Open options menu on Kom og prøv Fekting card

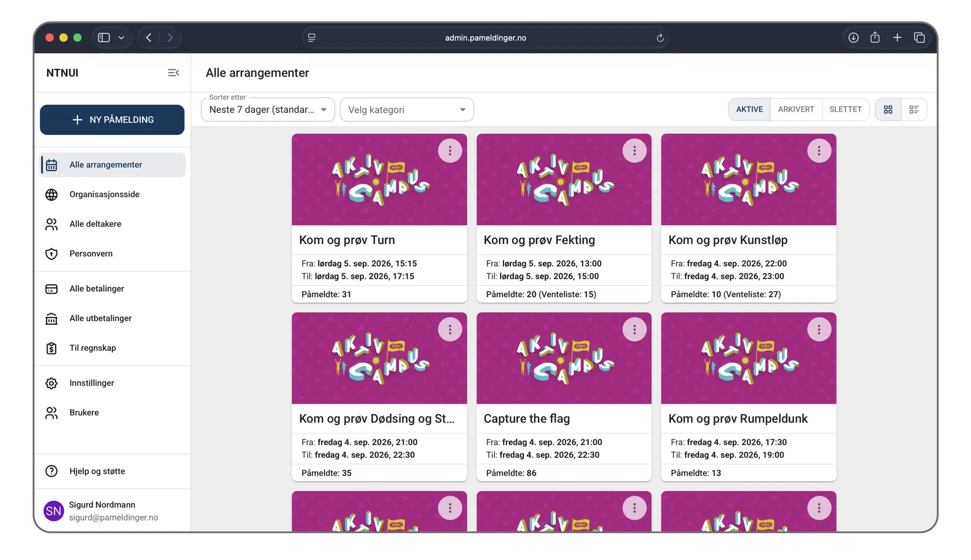tap(634, 151)
